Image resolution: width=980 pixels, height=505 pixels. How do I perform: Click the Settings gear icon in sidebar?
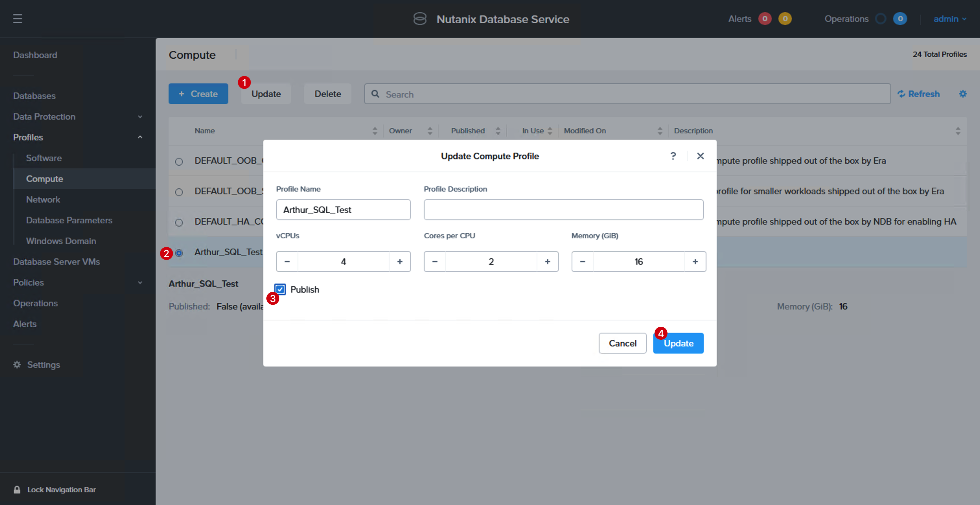click(x=17, y=365)
